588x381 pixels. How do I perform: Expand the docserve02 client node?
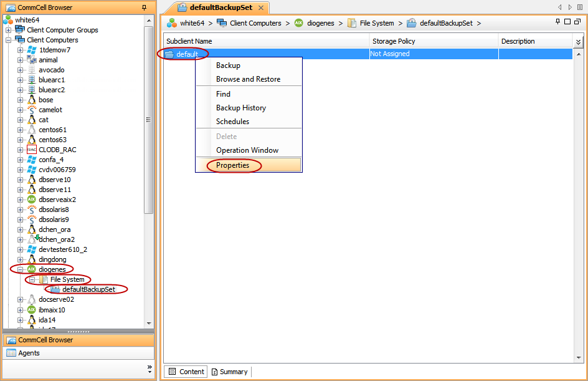(x=21, y=299)
